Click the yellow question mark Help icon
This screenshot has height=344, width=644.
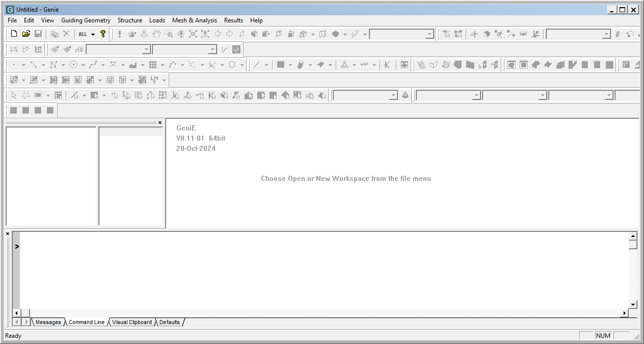(103, 34)
